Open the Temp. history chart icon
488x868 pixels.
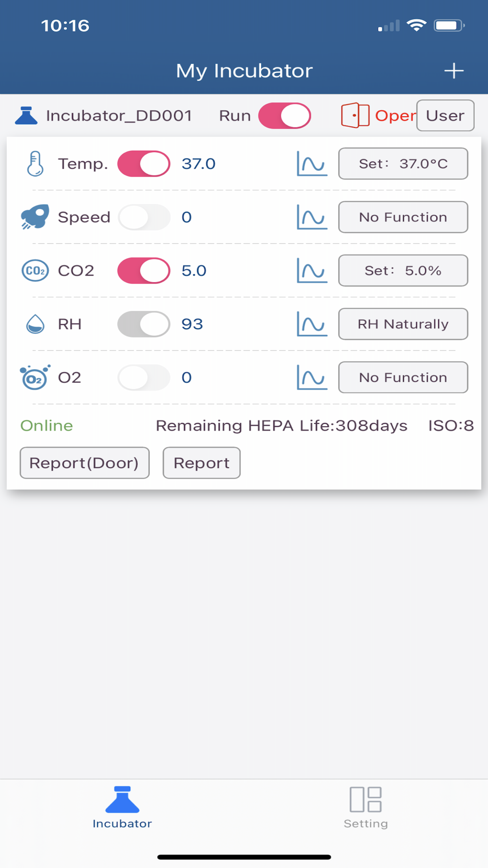point(311,164)
